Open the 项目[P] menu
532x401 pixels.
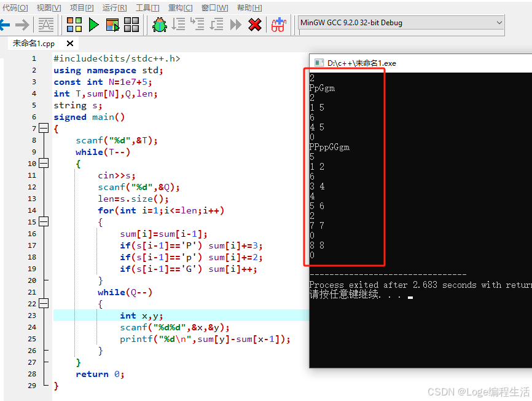pyautogui.click(x=82, y=7)
